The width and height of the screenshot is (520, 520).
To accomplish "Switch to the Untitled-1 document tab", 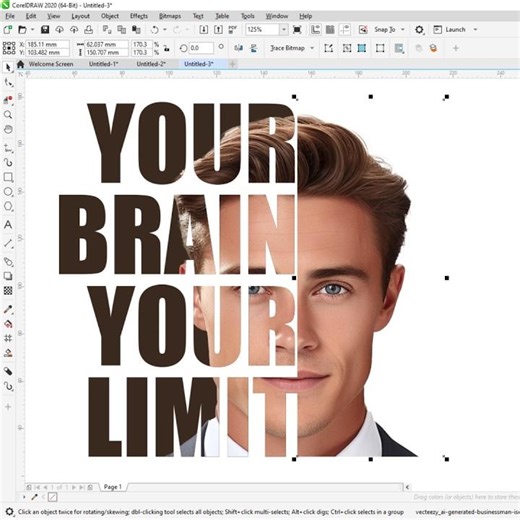I will (103, 64).
